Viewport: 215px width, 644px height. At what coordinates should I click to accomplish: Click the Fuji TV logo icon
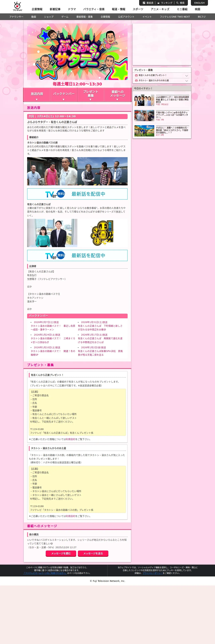coord(17,6)
